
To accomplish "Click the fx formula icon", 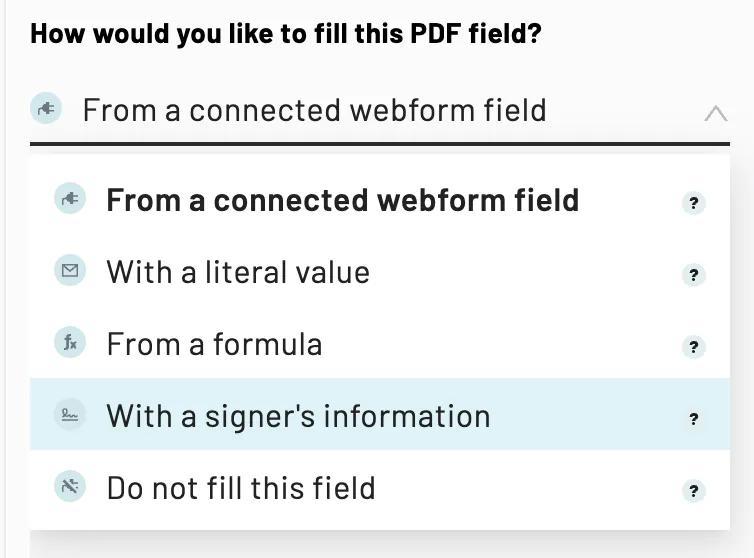I will point(70,343).
